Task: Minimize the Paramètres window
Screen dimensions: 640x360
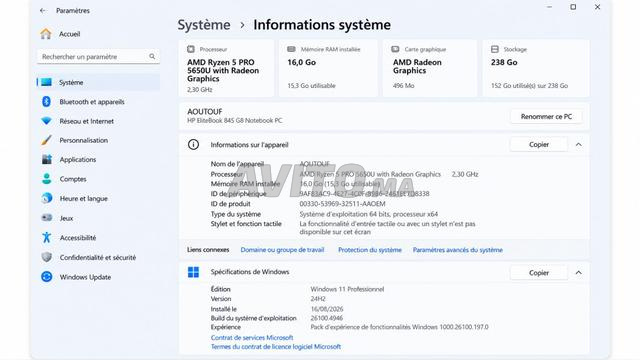Action: pyautogui.click(x=549, y=7)
